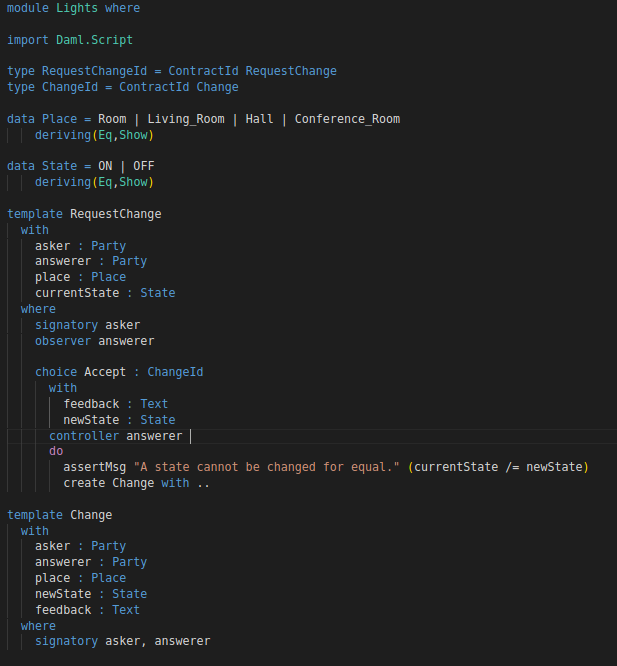Click the 'create Change with ..' statement
Image resolution: width=617 pixels, height=666 pixels.
click(x=136, y=483)
